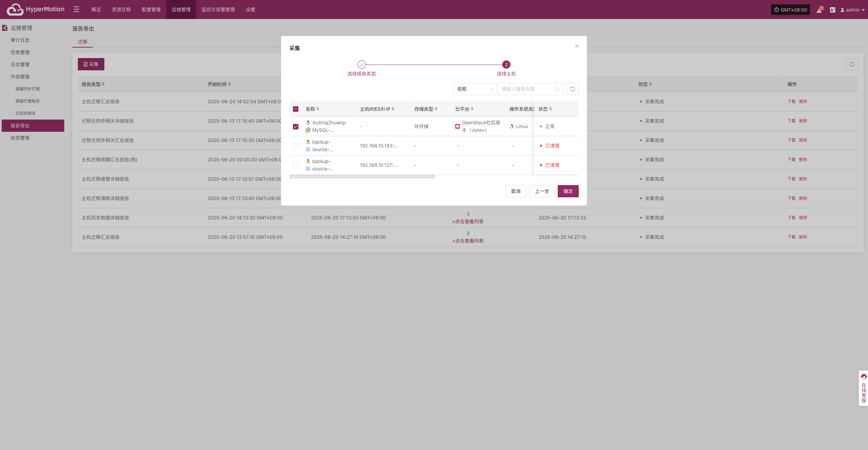Click 下载 for 主机迁移周期汇总报告(周)
The width and height of the screenshot is (868, 450).
click(x=792, y=160)
